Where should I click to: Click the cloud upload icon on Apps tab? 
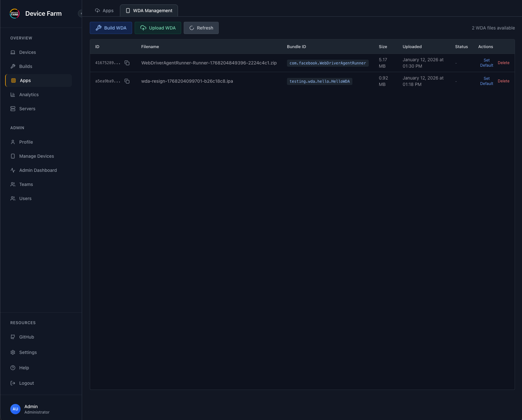click(97, 11)
